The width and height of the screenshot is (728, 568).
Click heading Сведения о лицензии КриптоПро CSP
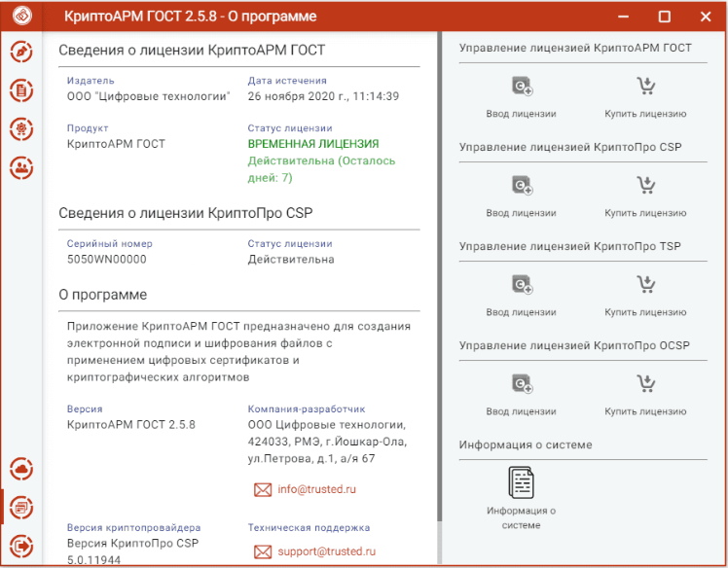[x=186, y=213]
